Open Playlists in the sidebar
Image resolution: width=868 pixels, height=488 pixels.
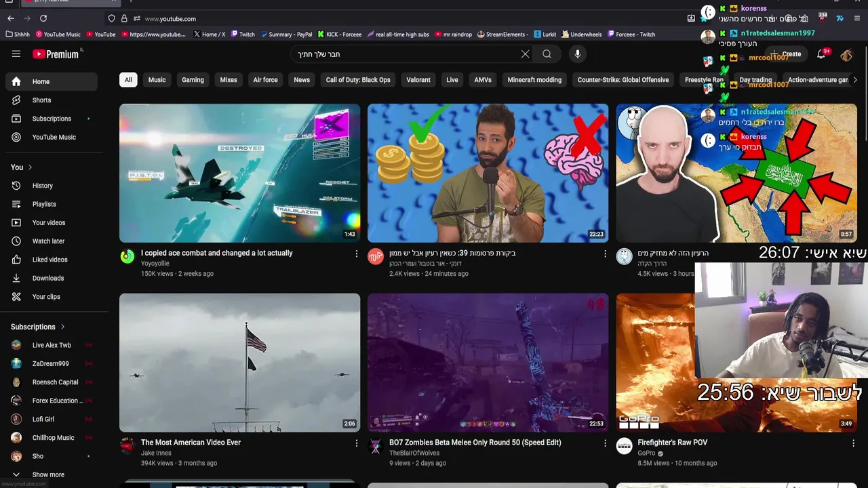tap(52, 204)
